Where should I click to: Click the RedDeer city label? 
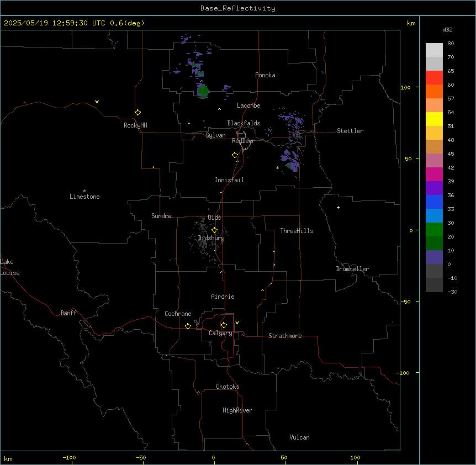243,141
